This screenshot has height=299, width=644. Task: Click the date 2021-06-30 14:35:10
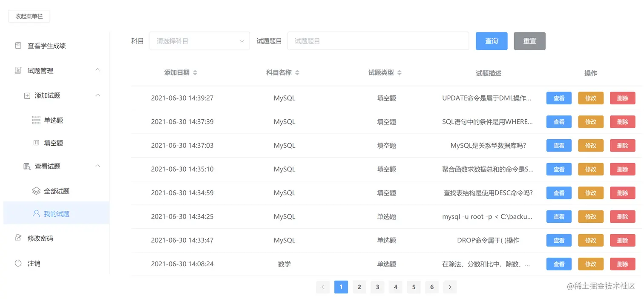(x=182, y=169)
